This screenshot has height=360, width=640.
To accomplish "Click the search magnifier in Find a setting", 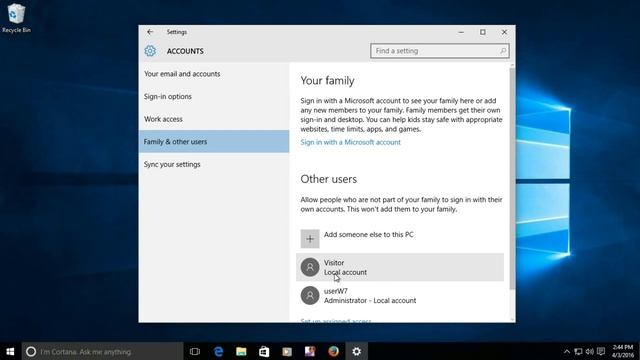I will pyautogui.click(x=503, y=51).
